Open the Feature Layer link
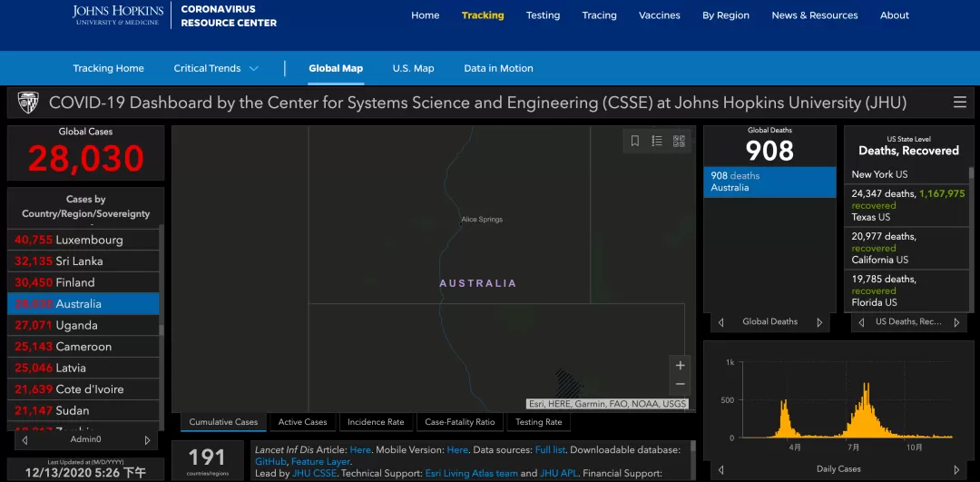 point(320,461)
